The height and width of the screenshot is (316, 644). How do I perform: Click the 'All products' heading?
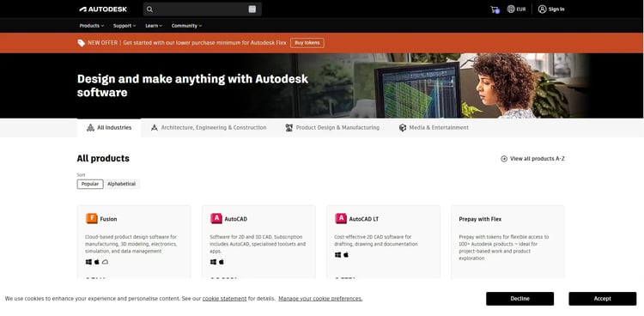[x=103, y=159]
